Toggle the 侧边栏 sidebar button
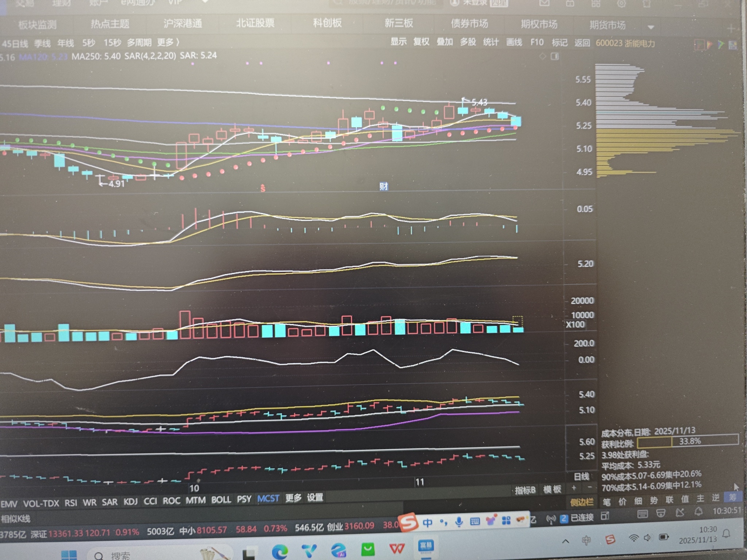This screenshot has height=560, width=747. 582,502
